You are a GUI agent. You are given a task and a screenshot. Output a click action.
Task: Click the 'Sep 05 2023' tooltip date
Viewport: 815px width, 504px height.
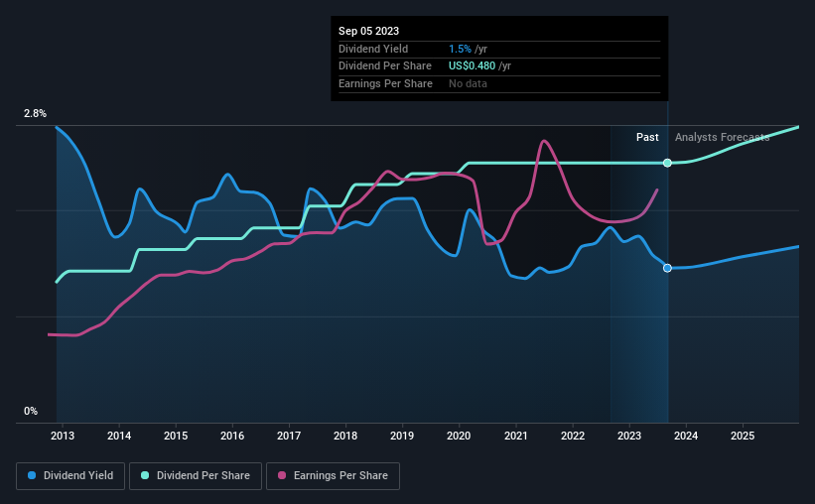pos(368,31)
